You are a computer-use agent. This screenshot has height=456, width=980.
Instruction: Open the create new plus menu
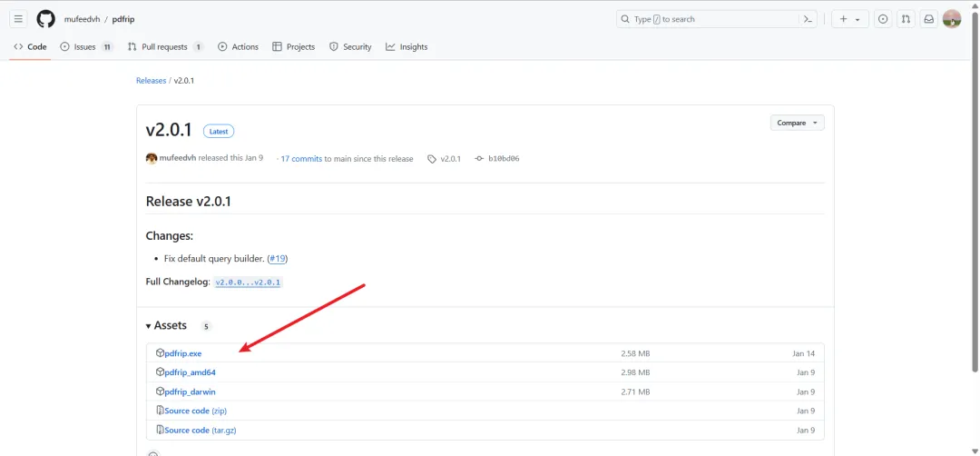[849, 19]
